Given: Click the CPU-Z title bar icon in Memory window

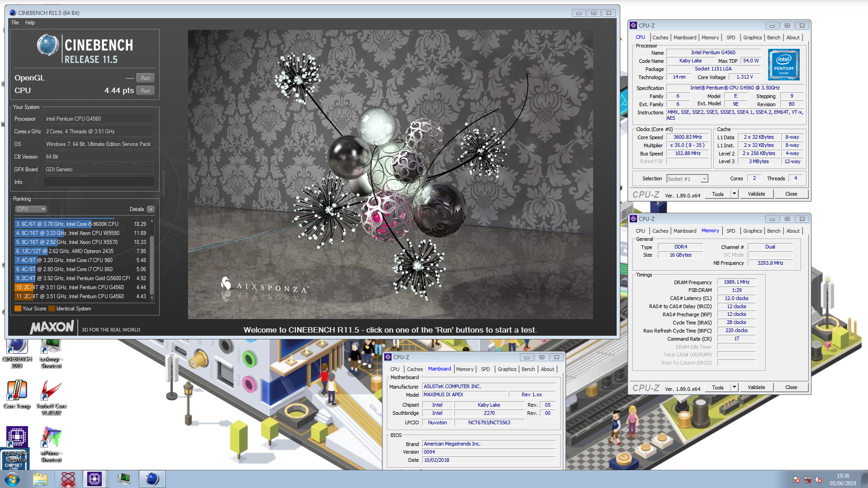Looking at the screenshot, I should [x=634, y=219].
